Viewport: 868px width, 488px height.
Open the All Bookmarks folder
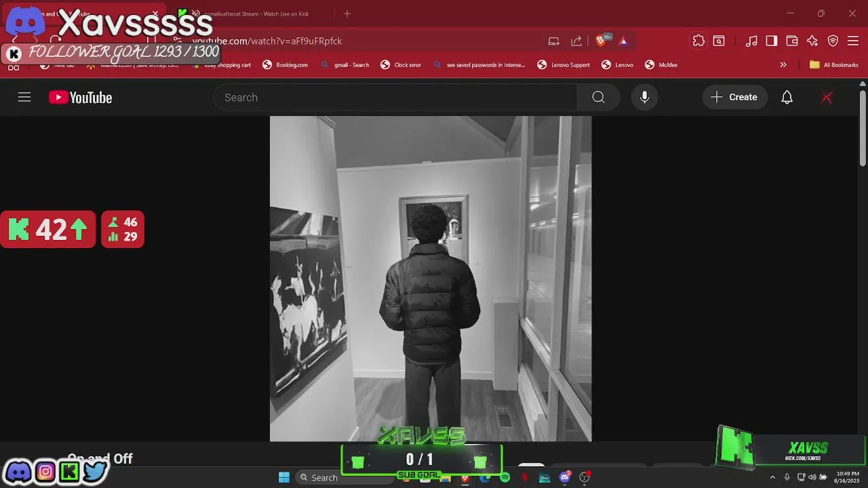pos(834,65)
